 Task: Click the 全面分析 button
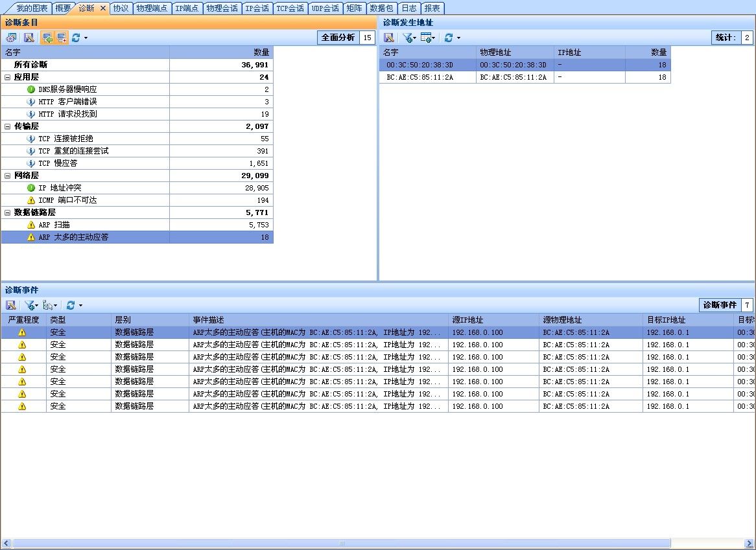pos(338,38)
